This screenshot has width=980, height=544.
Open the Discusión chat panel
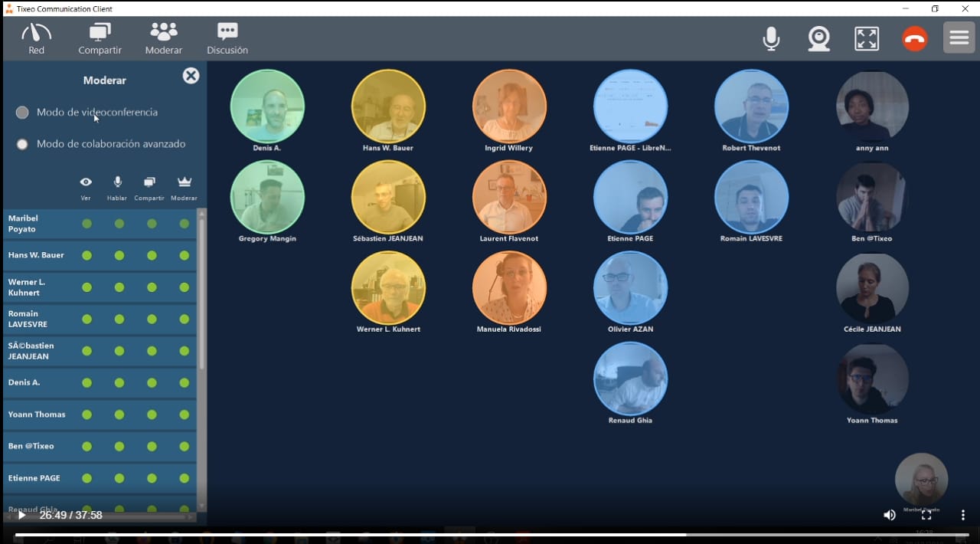[227, 38]
